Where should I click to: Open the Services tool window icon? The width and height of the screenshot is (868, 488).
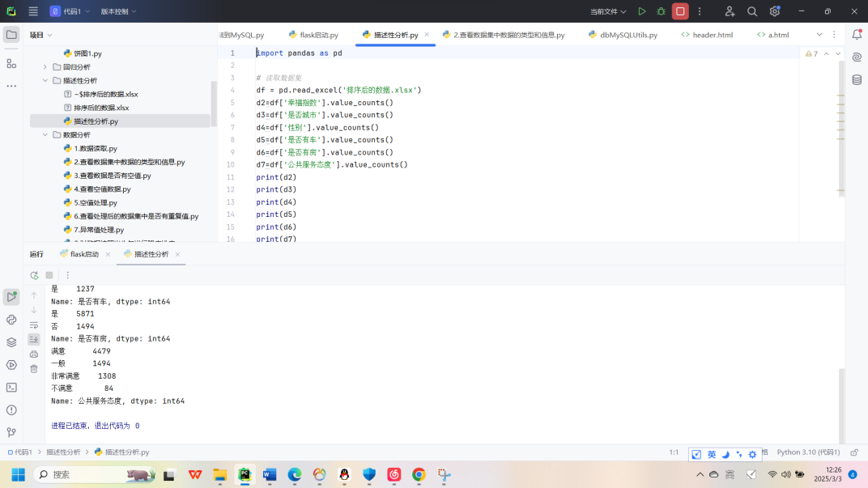pyautogui.click(x=11, y=365)
